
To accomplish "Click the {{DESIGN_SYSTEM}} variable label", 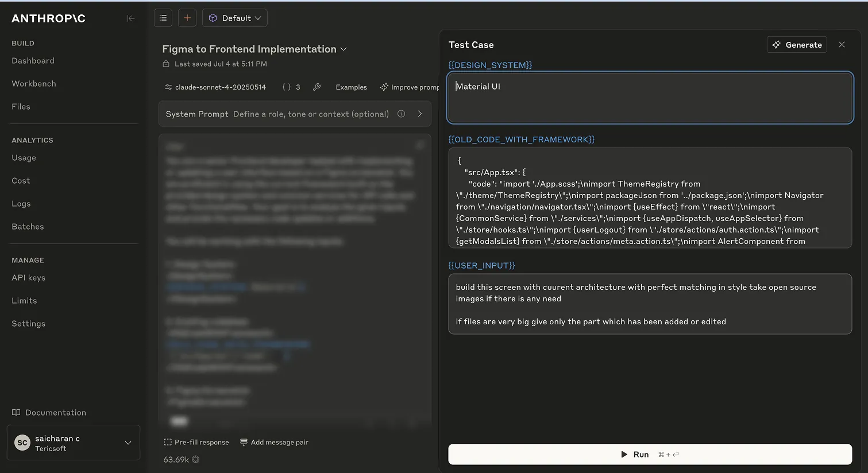I will [490, 65].
